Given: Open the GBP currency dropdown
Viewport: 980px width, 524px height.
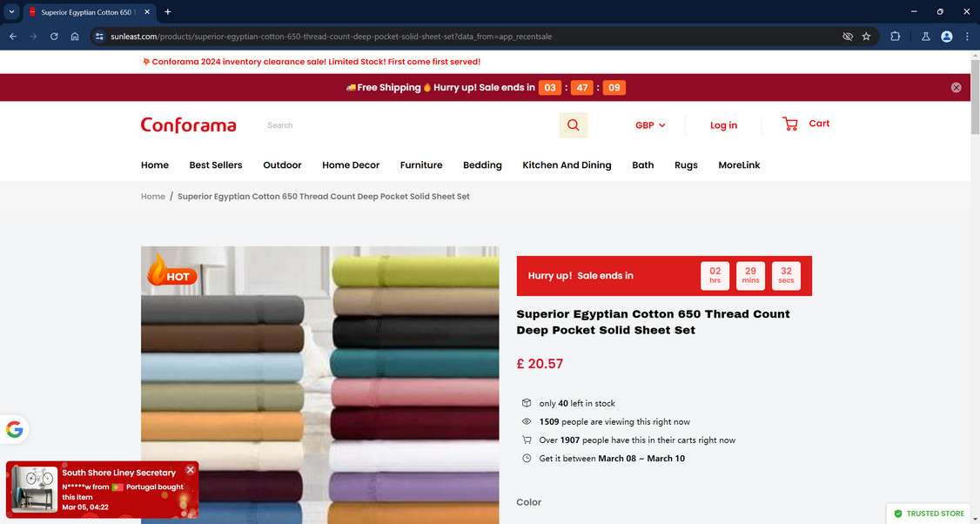Looking at the screenshot, I should [650, 125].
